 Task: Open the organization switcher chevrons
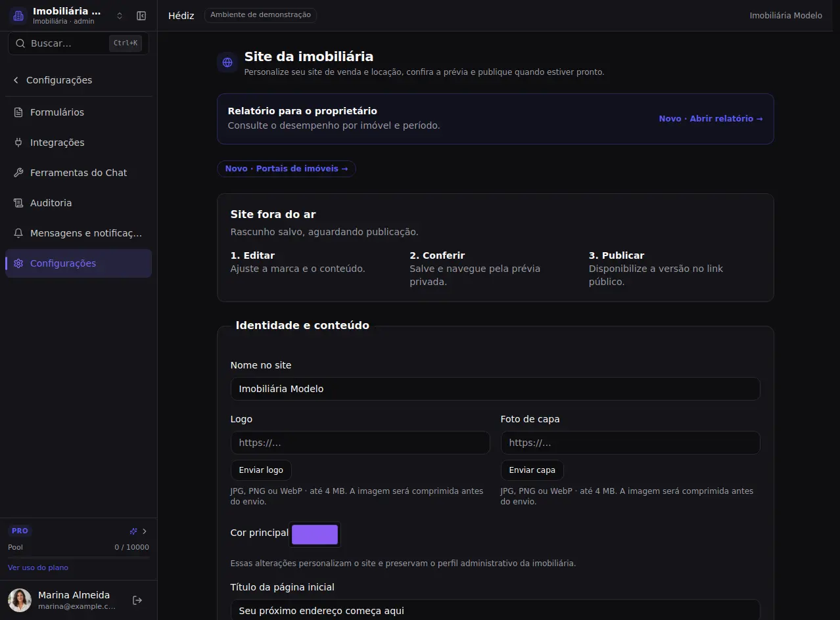coord(120,16)
